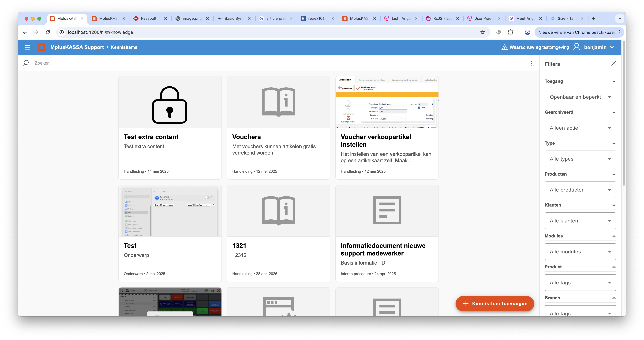Open the benjamin account dropdown chevron
The width and height of the screenshot is (644, 340).
click(612, 47)
